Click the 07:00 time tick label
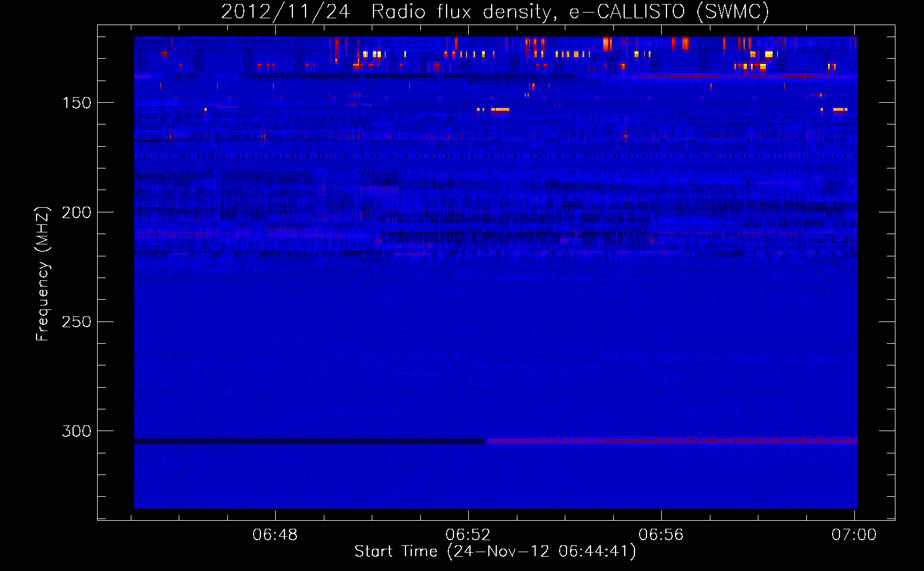 click(x=854, y=535)
